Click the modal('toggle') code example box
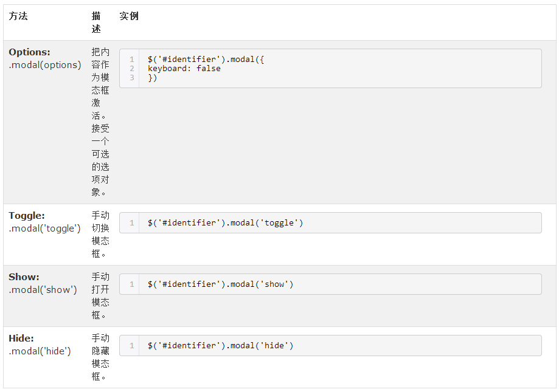Screen dimensions: 559x392 [x=330, y=223]
